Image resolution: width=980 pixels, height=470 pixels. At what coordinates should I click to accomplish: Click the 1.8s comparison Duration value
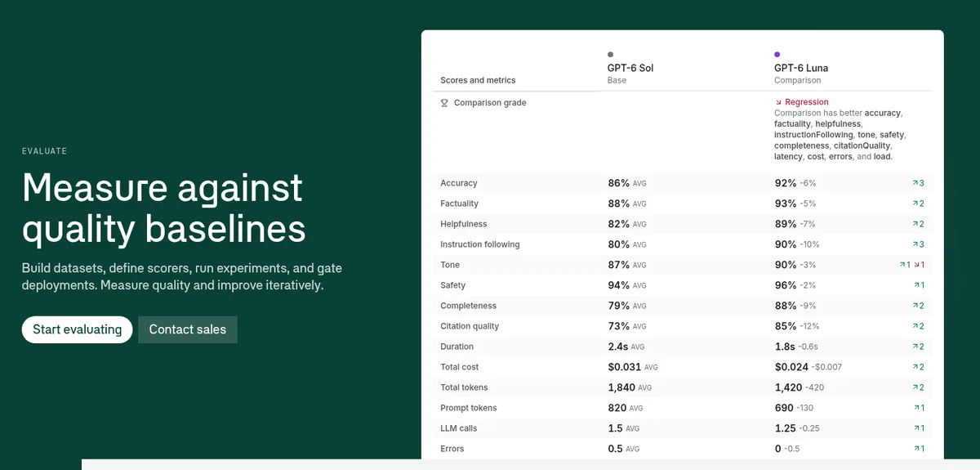click(785, 347)
